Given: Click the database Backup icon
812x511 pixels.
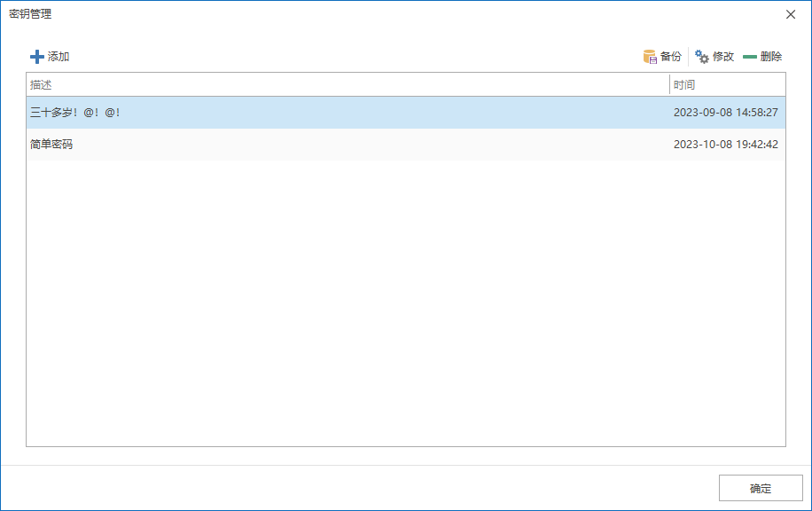Looking at the screenshot, I should [x=650, y=57].
